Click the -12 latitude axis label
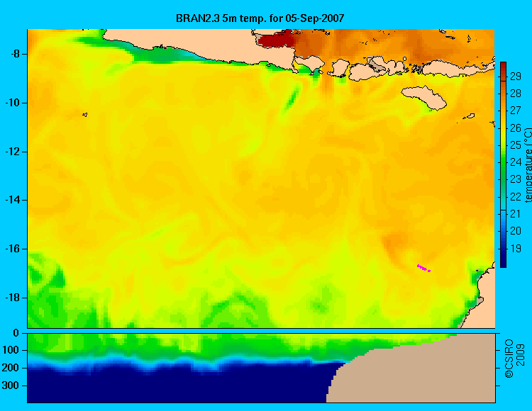This screenshot has height=411, width=532. [x=12, y=152]
